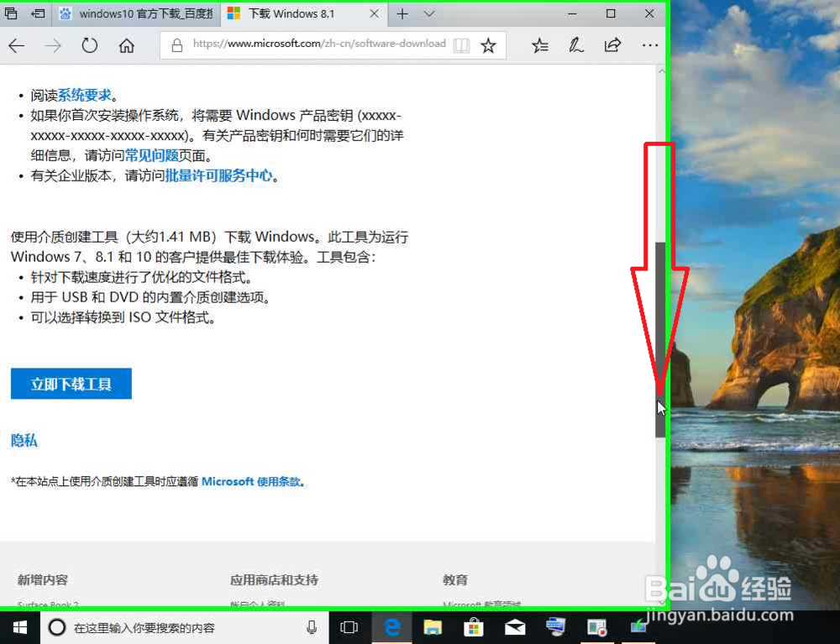The height and width of the screenshot is (644, 840).
Task: Open the 常见问题 link
Action: pyautogui.click(x=151, y=155)
